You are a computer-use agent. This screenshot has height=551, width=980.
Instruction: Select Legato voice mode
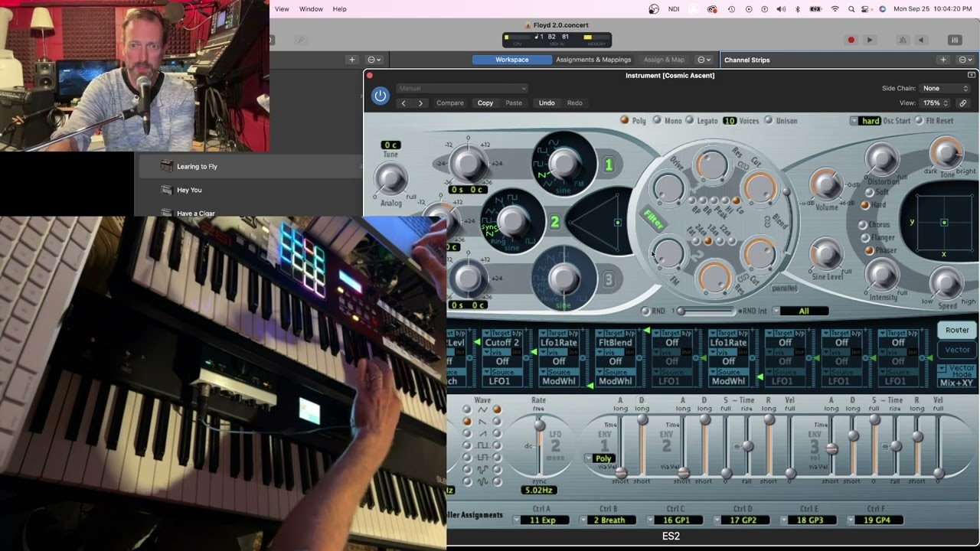tap(690, 120)
